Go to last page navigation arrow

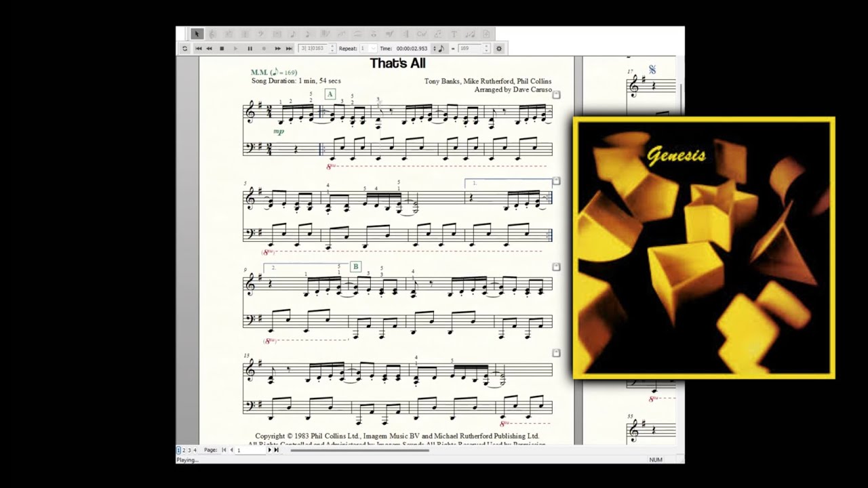(x=277, y=450)
